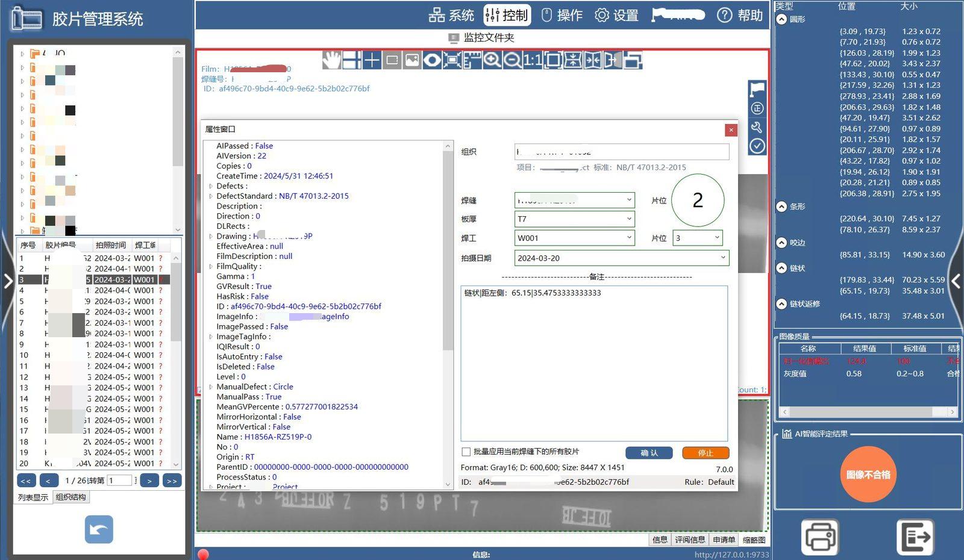
Task: Click the zoom out magnifier
Action: (x=513, y=60)
